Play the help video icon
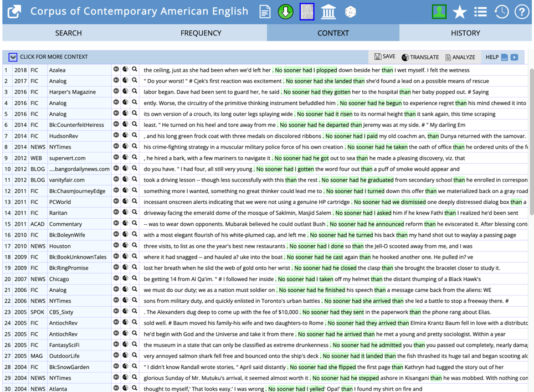534x392 pixels. pos(514,57)
